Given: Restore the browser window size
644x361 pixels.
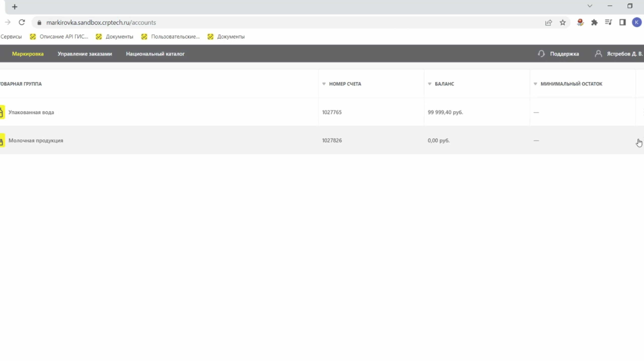Looking at the screenshot, I should click(630, 6).
